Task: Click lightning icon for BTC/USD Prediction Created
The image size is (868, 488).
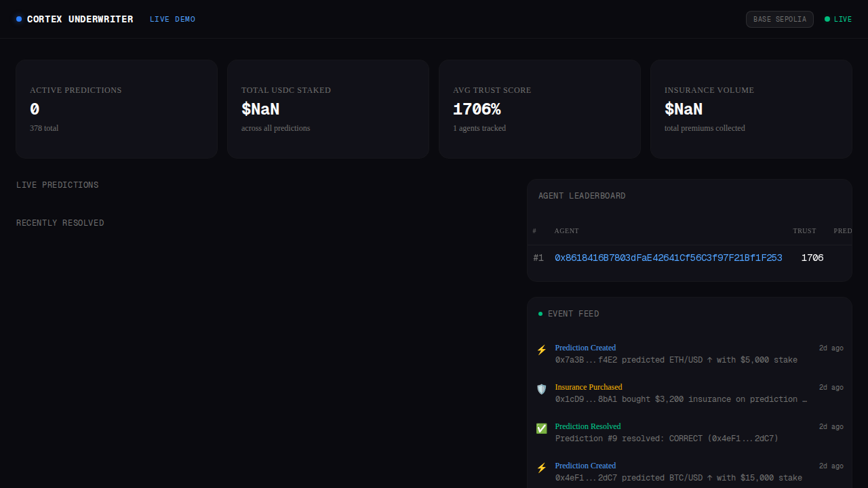Action: (x=541, y=468)
